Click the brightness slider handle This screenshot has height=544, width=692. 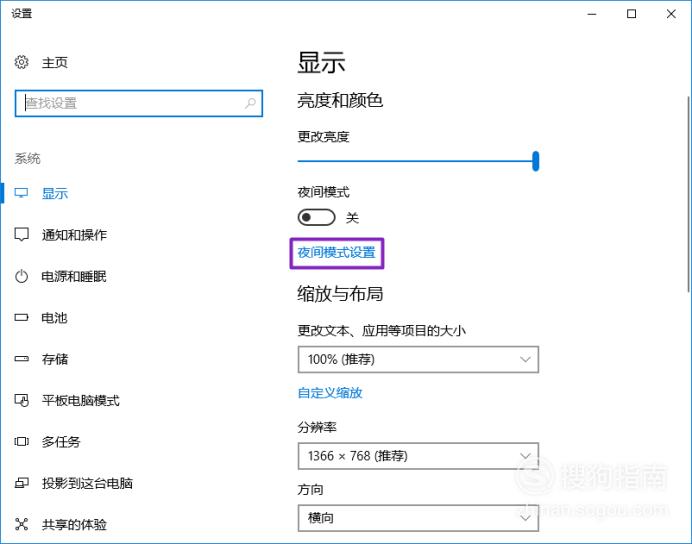point(535,161)
